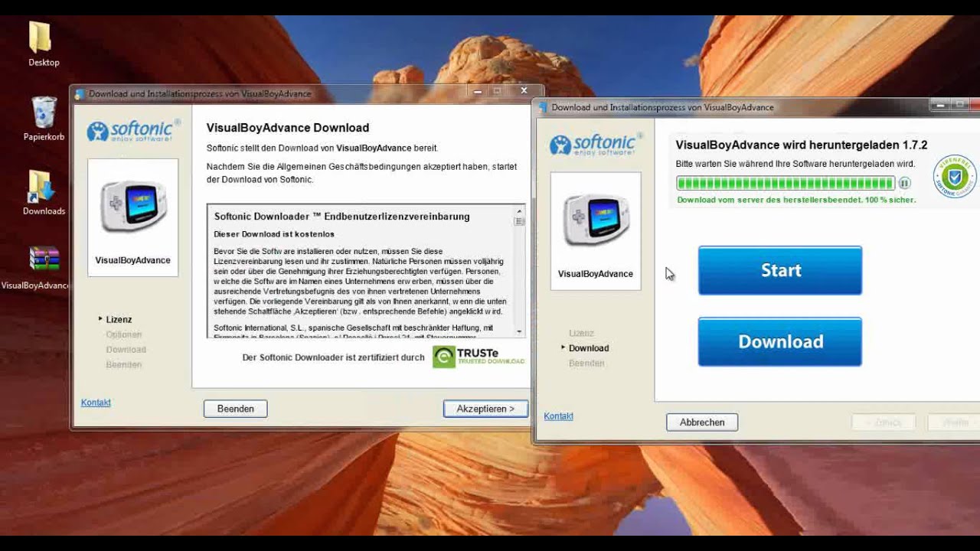Screen dimensions: 980x551
Task: Click the big blue Download button
Action: click(780, 341)
